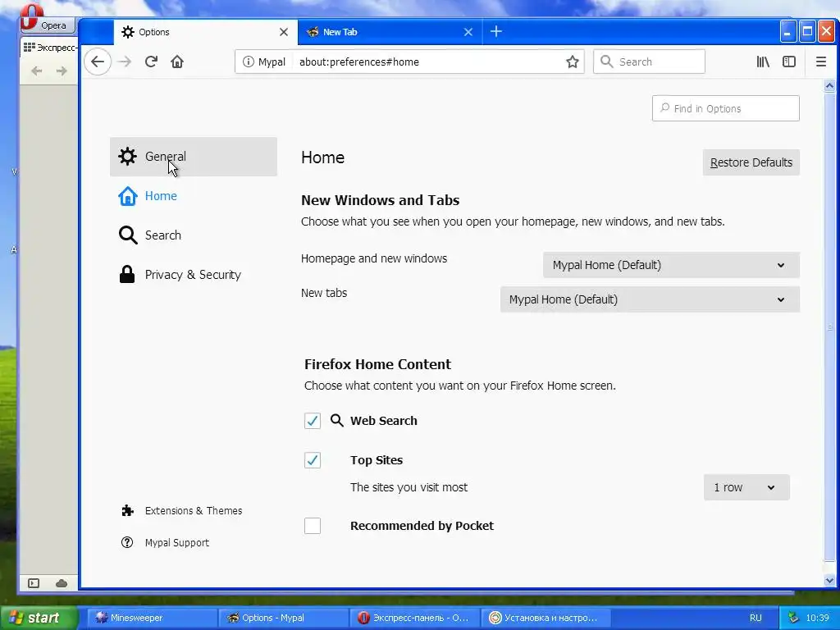
Task: Uncheck the Top Sites checkbox
Action: pyautogui.click(x=313, y=460)
